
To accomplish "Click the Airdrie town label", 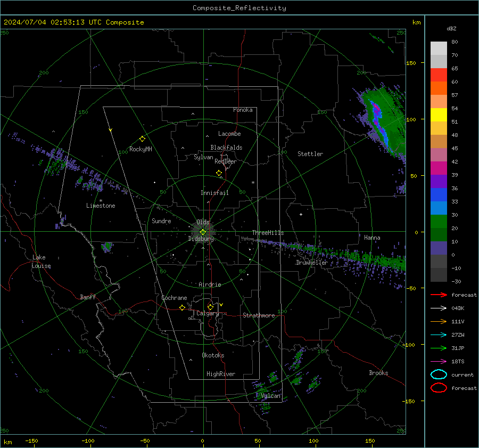I will tap(210, 284).
